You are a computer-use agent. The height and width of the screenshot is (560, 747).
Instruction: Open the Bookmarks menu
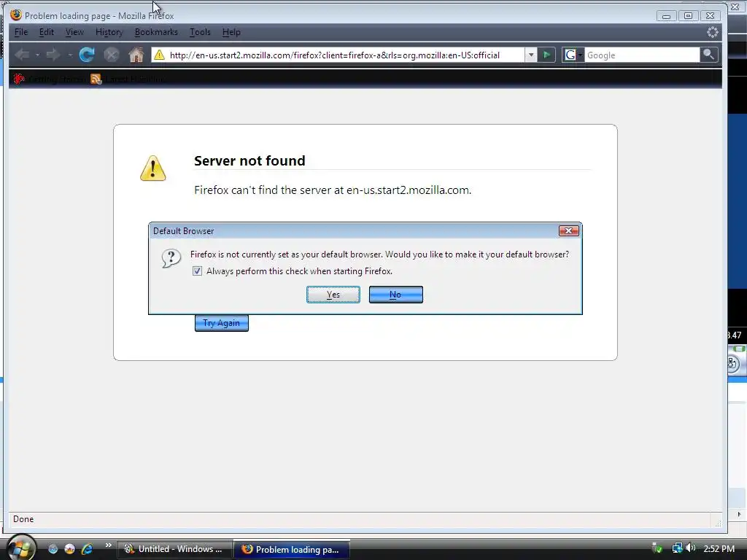pos(156,32)
